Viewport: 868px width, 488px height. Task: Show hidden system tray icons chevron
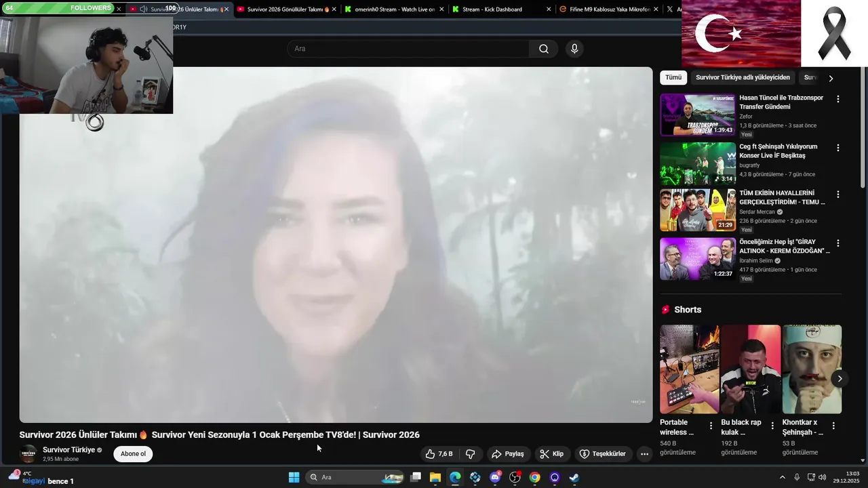pyautogui.click(x=782, y=477)
